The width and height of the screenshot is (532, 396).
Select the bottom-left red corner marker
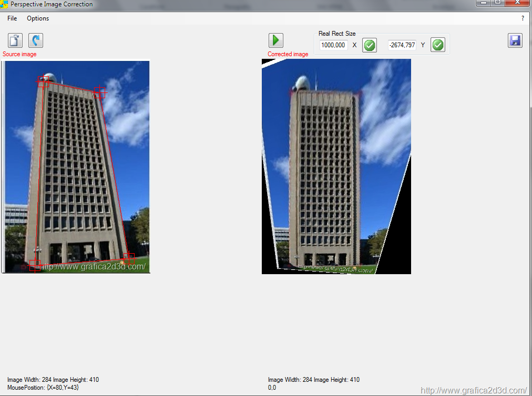coord(35,265)
